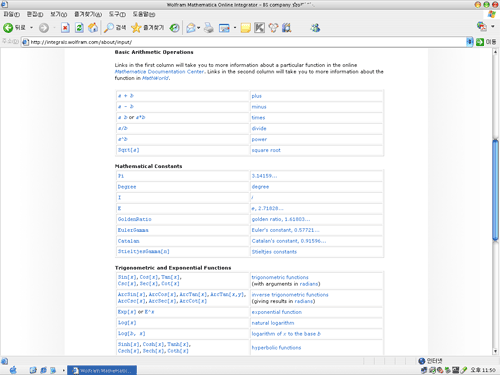Click the Messenger people toolbar icon
Screen dimensions: 500x375
click(273, 28)
